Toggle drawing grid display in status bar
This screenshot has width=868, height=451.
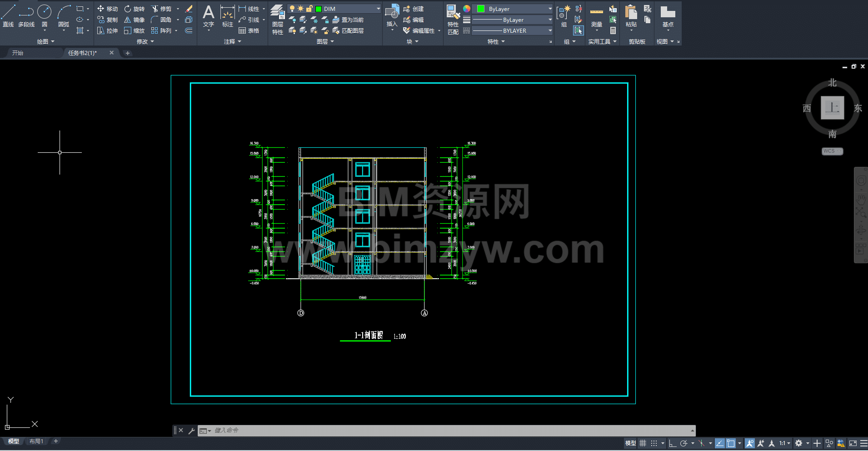[643, 443]
